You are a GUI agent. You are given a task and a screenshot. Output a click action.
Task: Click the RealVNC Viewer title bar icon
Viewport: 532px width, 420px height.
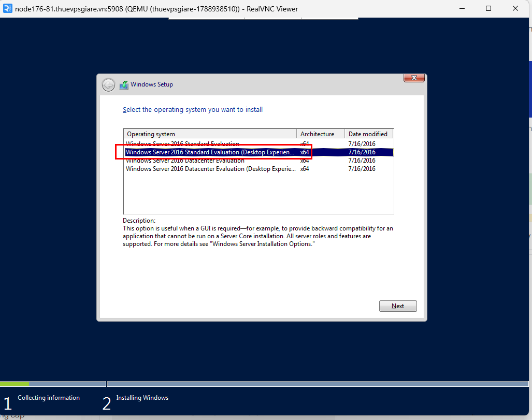pyautogui.click(x=7, y=8)
